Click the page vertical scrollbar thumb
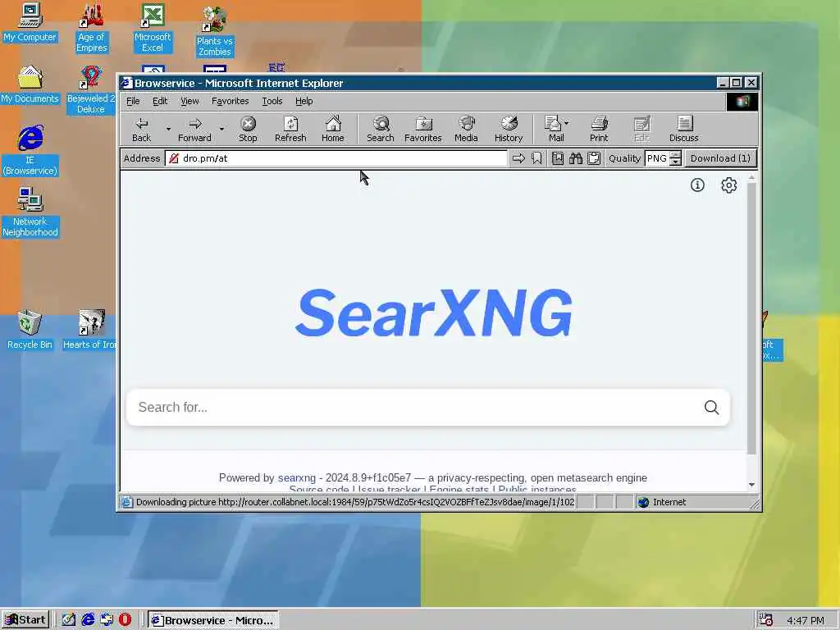Image resolution: width=840 pixels, height=630 pixels. 751,317
